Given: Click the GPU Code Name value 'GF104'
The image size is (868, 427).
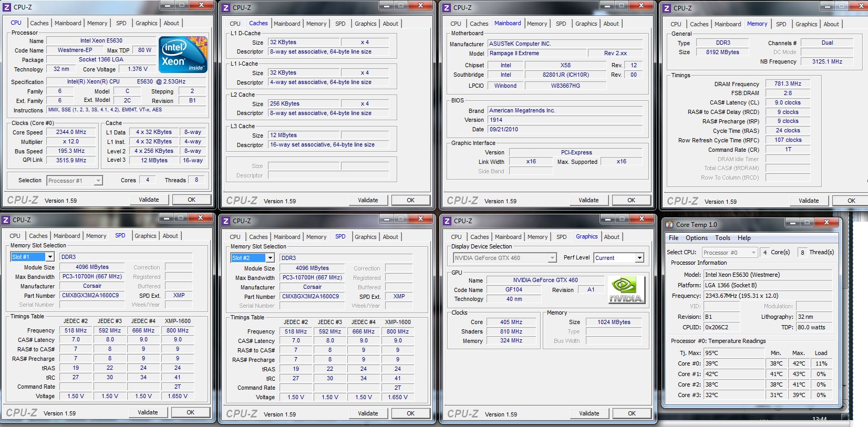Looking at the screenshot, I should click(513, 289).
